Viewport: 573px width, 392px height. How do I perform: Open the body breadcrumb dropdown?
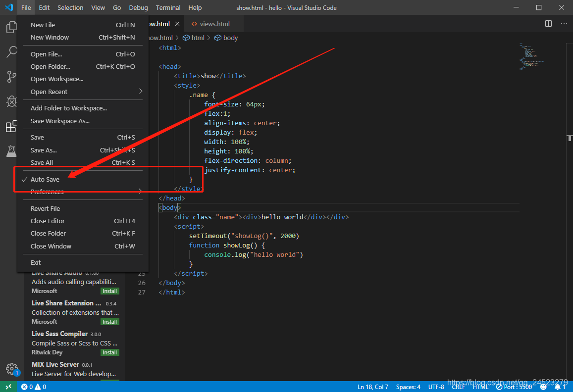coord(230,38)
